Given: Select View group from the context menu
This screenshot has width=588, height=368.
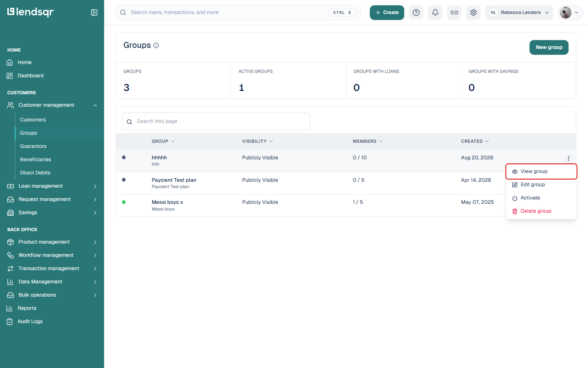Looking at the screenshot, I should [x=541, y=171].
